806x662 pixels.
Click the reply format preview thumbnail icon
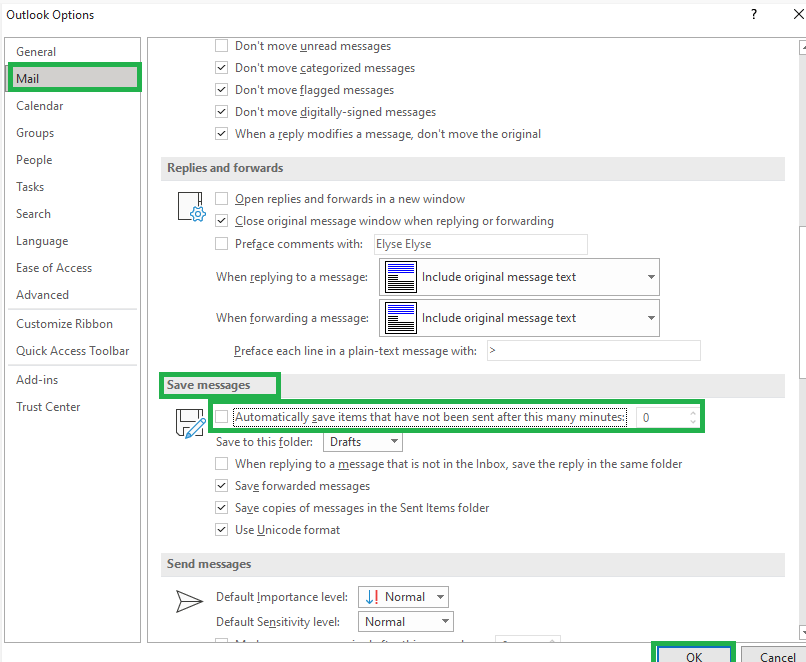tap(400, 277)
